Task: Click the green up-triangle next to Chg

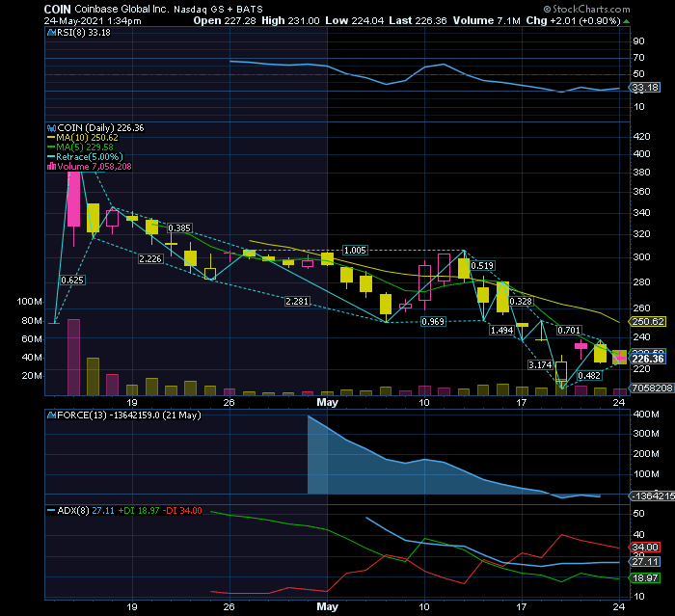Action: click(x=627, y=21)
